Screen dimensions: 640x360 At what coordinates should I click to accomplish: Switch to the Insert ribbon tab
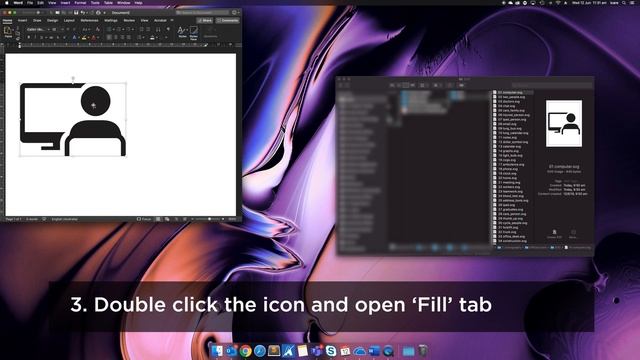22,20
